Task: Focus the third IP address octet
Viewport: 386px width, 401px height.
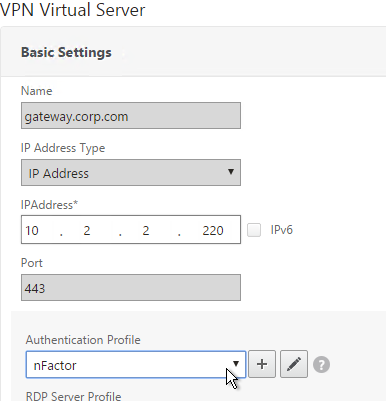Action: point(146,230)
